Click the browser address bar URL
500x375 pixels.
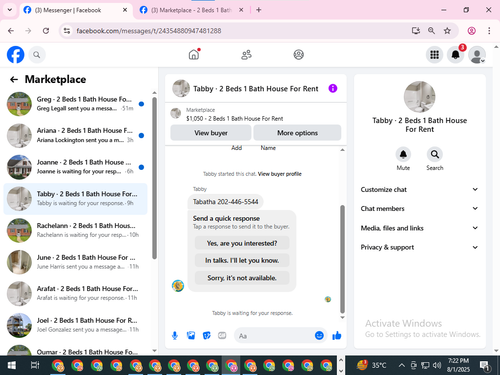coord(149,31)
